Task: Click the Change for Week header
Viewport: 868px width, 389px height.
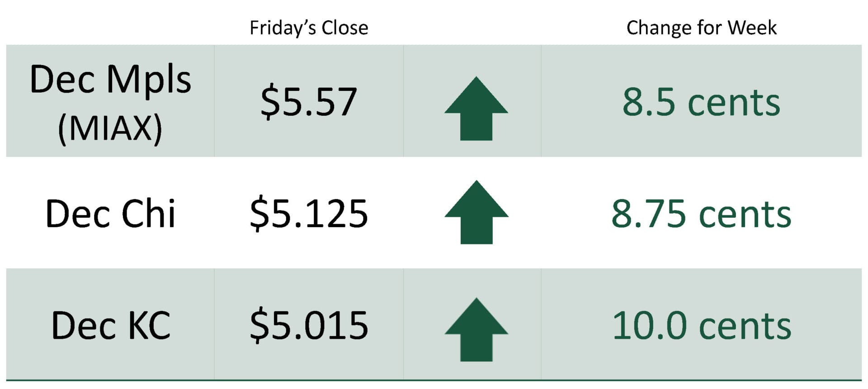Action: (x=701, y=28)
